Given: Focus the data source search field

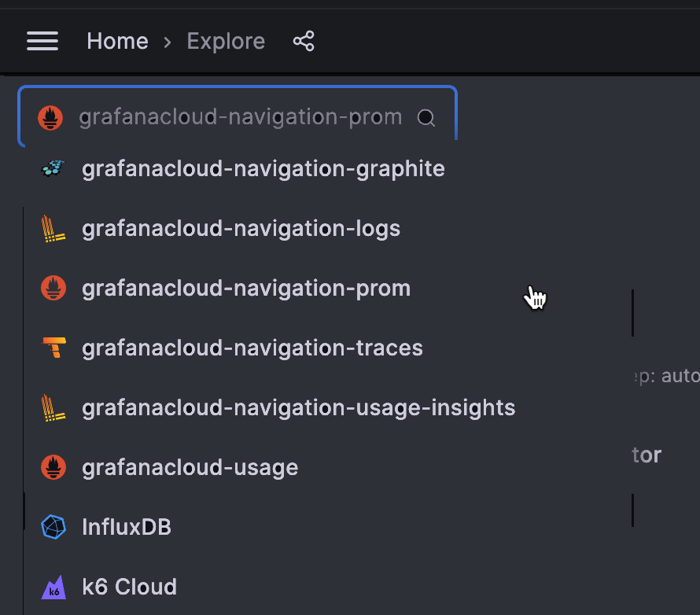Looking at the screenshot, I should pyautogui.click(x=240, y=118).
